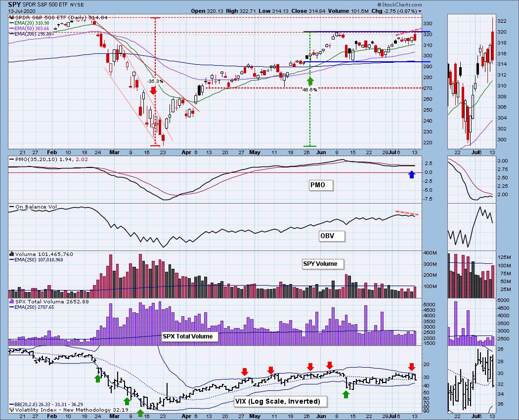Open the zoomed OBV thumbnail on the right
Screen dimensions: 519x420
click(472, 227)
